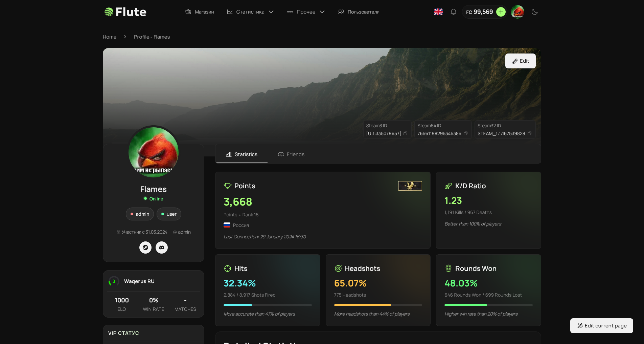644x344 pixels.
Task: Open the notifications bell
Action: [x=454, y=12]
